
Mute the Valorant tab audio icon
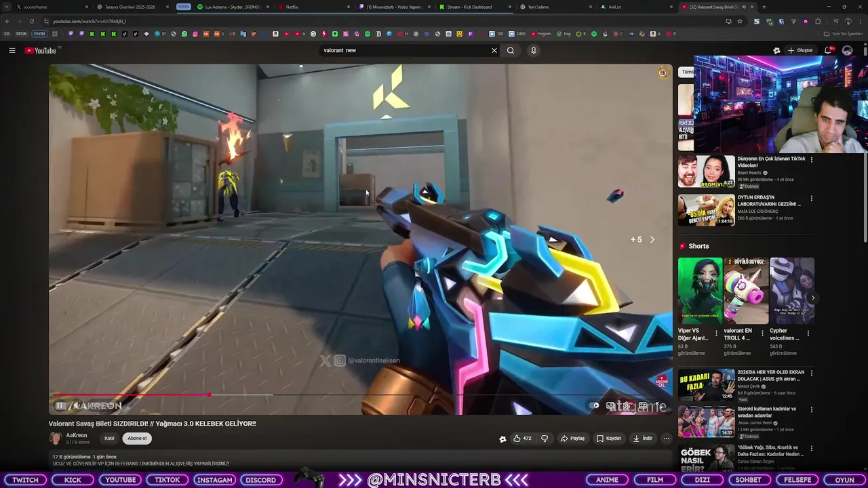pos(745,7)
